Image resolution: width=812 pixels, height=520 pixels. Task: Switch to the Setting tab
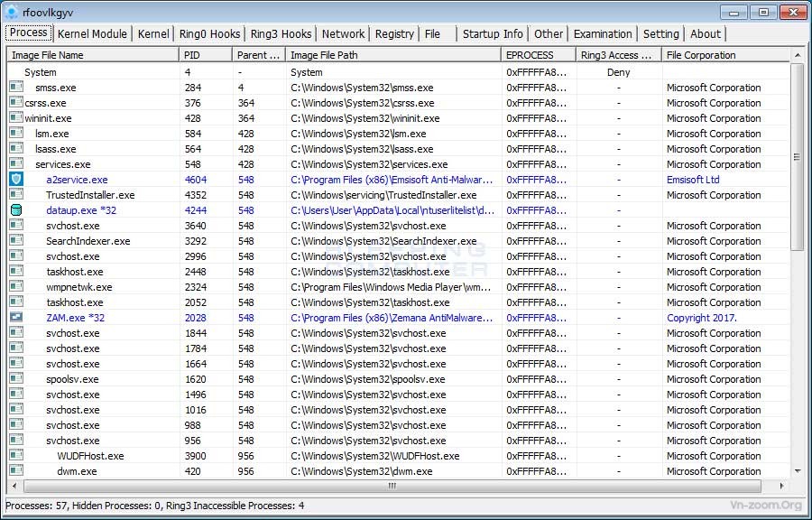point(661,33)
